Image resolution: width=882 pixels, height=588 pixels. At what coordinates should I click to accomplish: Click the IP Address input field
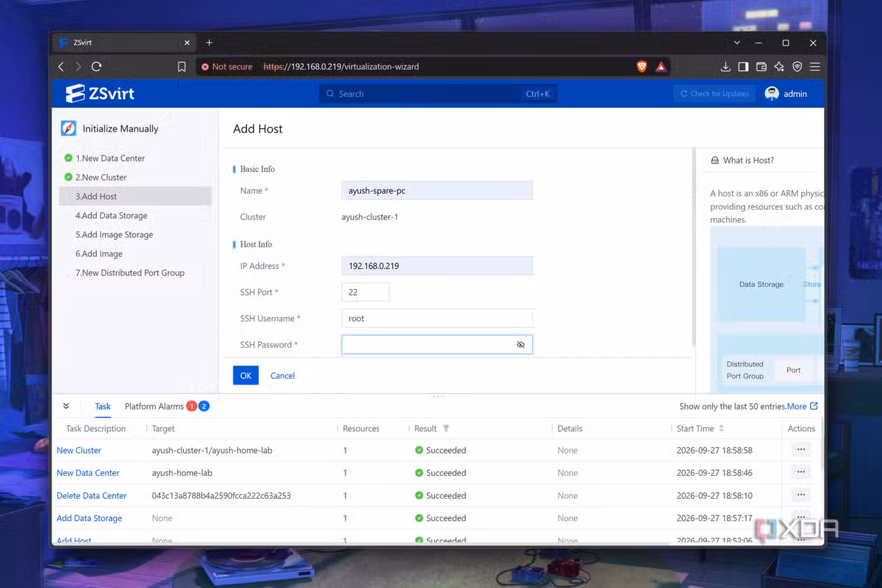(437, 265)
